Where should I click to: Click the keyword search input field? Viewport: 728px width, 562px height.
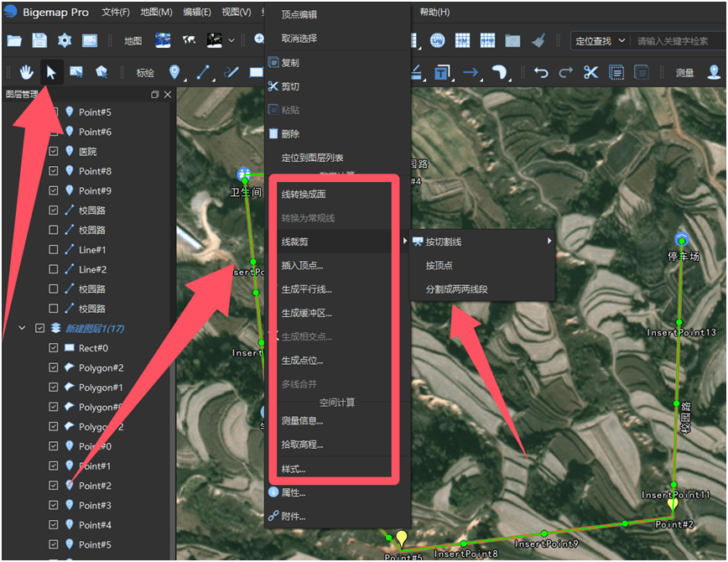point(679,41)
